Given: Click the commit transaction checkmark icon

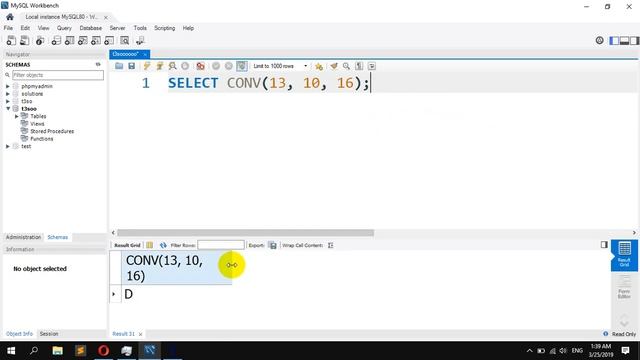Looking at the screenshot, I should click(216, 66).
